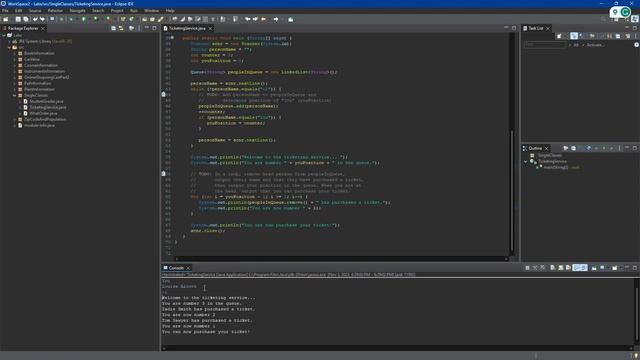Click Display Selected Console icon
Screen dimensions: 640x360
pos(602,268)
